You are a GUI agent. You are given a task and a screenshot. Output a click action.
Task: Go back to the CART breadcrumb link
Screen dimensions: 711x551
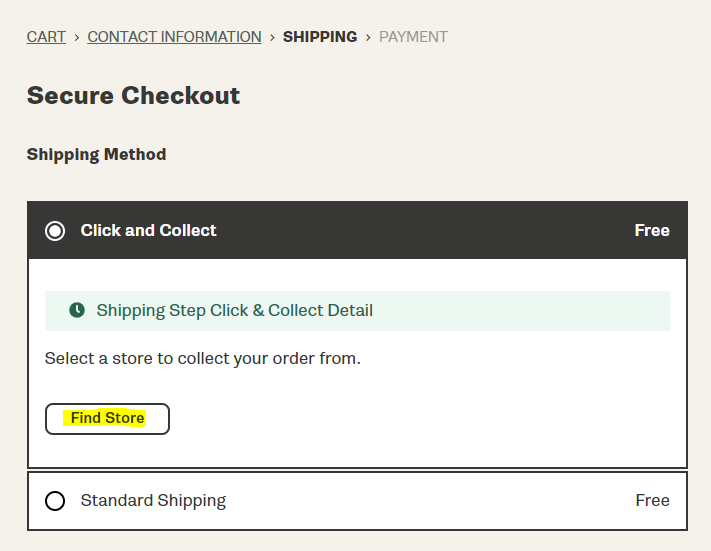pyautogui.click(x=46, y=37)
